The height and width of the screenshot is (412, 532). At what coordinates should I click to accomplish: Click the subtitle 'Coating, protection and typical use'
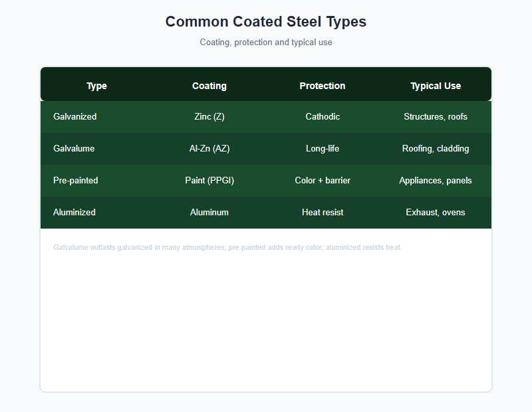tap(265, 43)
